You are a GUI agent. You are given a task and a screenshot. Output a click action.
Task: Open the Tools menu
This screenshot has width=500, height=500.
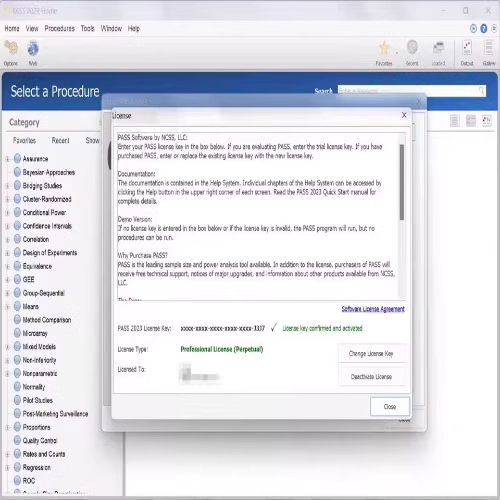click(x=87, y=29)
